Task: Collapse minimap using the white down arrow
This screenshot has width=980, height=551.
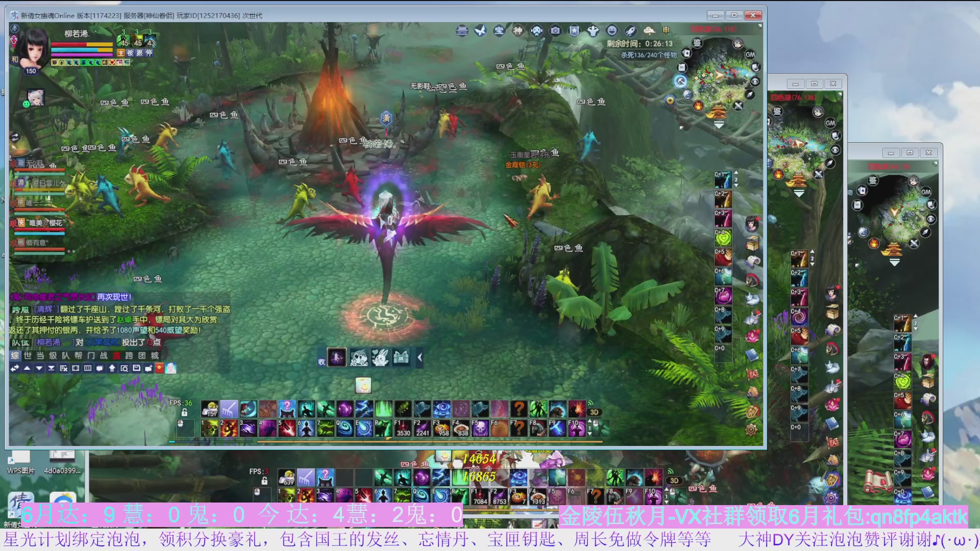Action: click(x=719, y=125)
